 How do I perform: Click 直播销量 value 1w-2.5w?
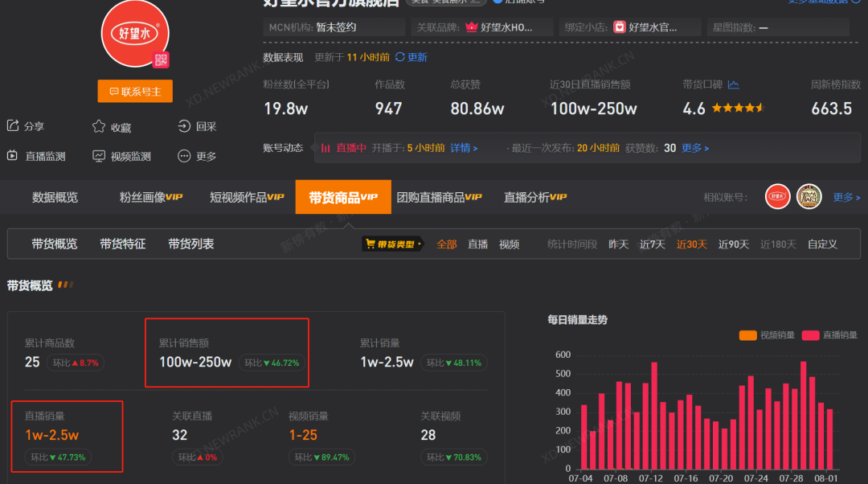(52, 435)
